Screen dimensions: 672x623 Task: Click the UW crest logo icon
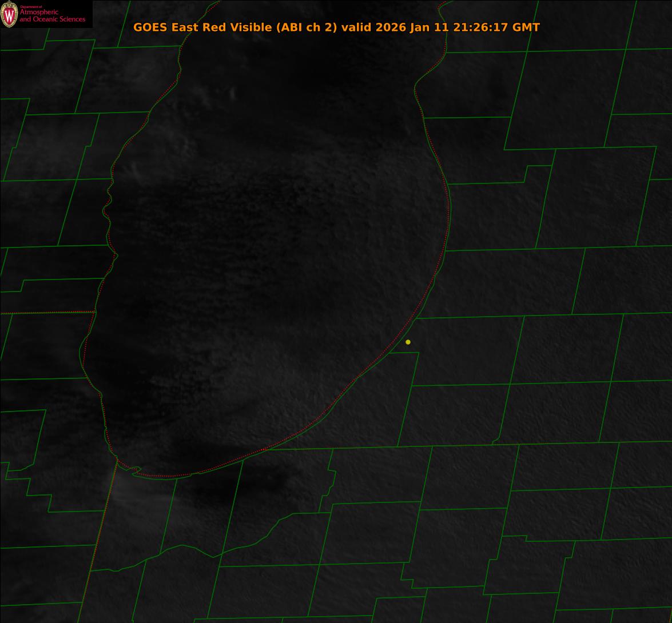tap(9, 14)
